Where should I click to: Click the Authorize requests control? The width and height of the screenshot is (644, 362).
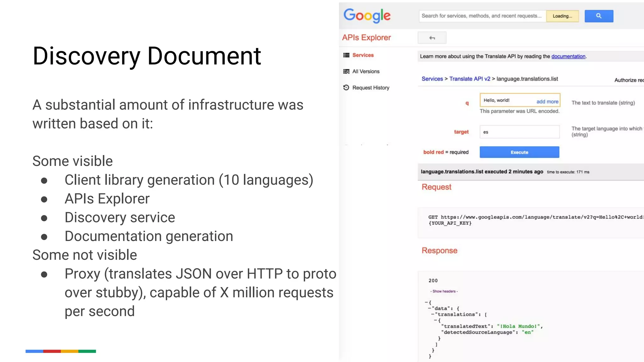pos(629,80)
